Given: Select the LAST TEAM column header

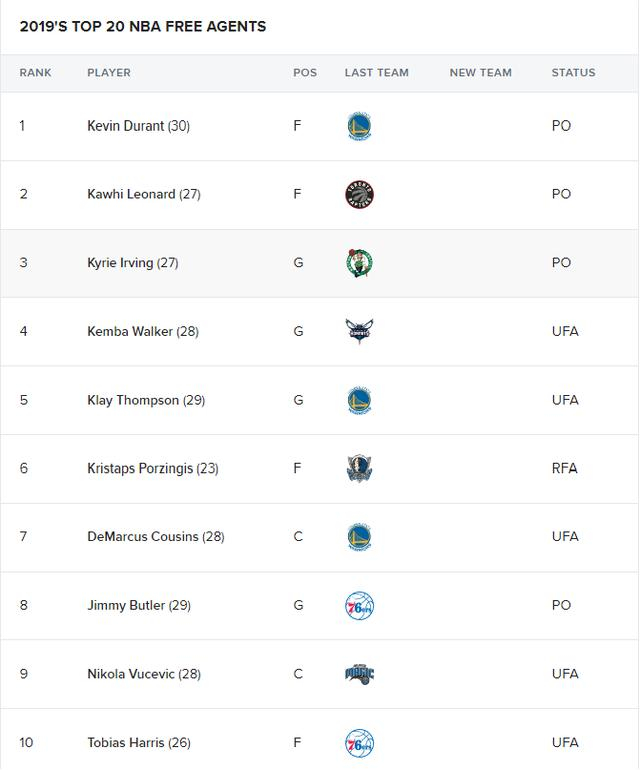Looking at the screenshot, I should (x=377, y=73).
